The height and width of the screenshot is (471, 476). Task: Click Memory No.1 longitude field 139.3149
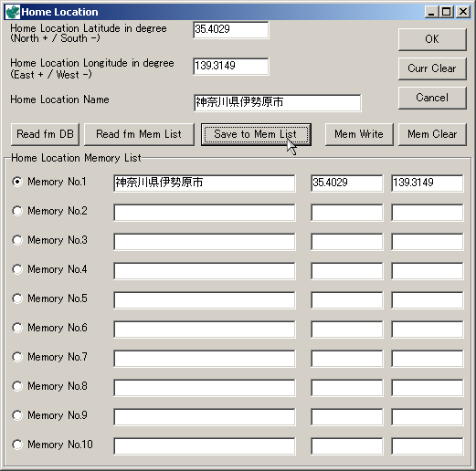(428, 183)
